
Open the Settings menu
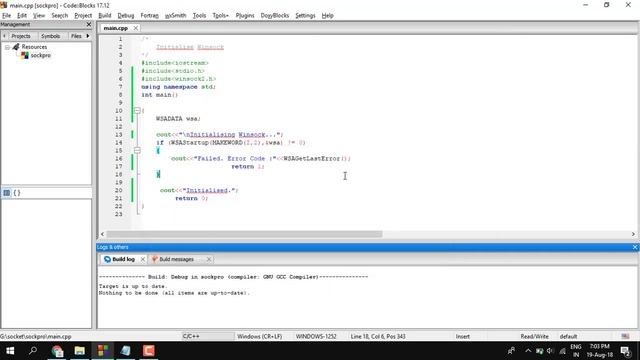click(305, 16)
